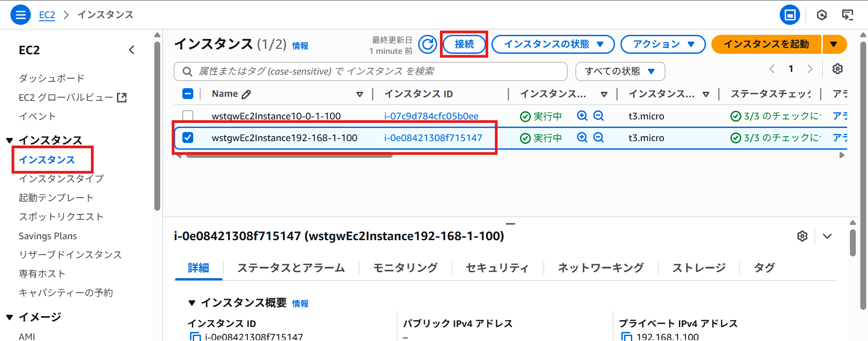Click the zoom-out filter icon for the 10-0-1-100 row

598,116
